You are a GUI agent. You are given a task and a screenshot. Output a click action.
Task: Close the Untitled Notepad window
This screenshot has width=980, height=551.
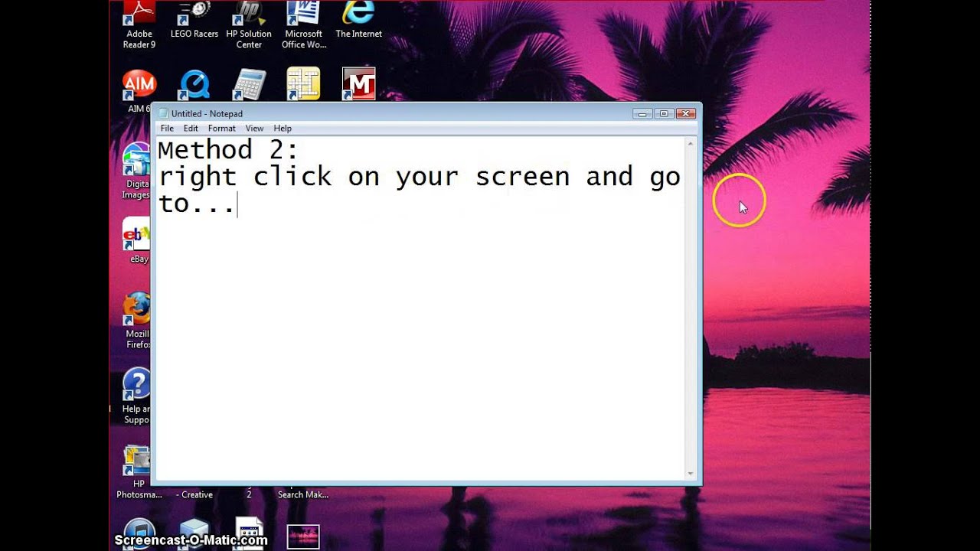[x=685, y=113]
